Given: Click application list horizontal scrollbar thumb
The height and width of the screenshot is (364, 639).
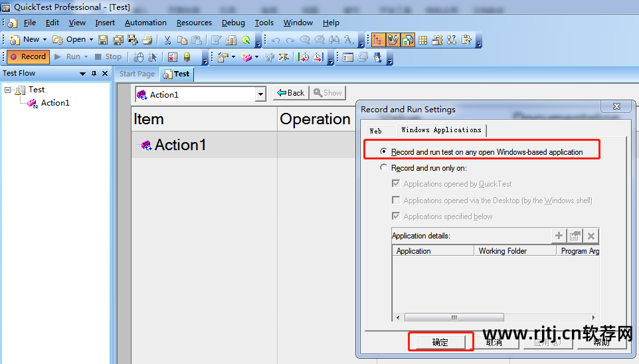Looking at the screenshot, I should click(454, 318).
